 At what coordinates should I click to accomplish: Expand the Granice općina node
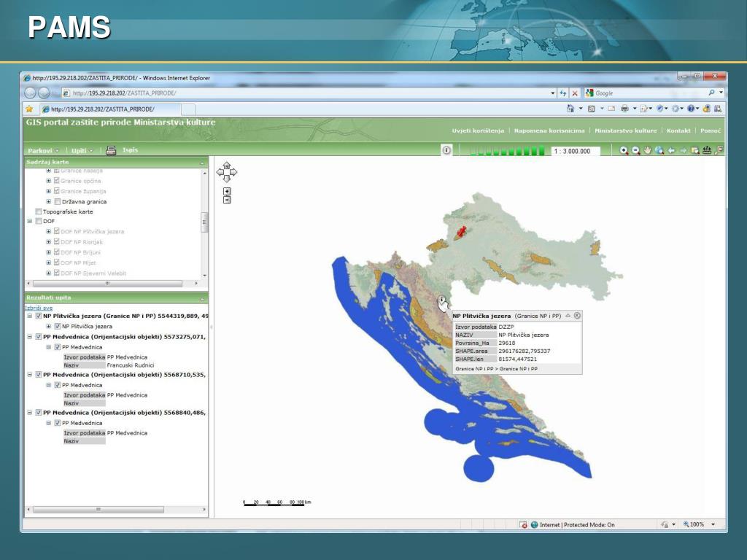pyautogui.click(x=49, y=181)
